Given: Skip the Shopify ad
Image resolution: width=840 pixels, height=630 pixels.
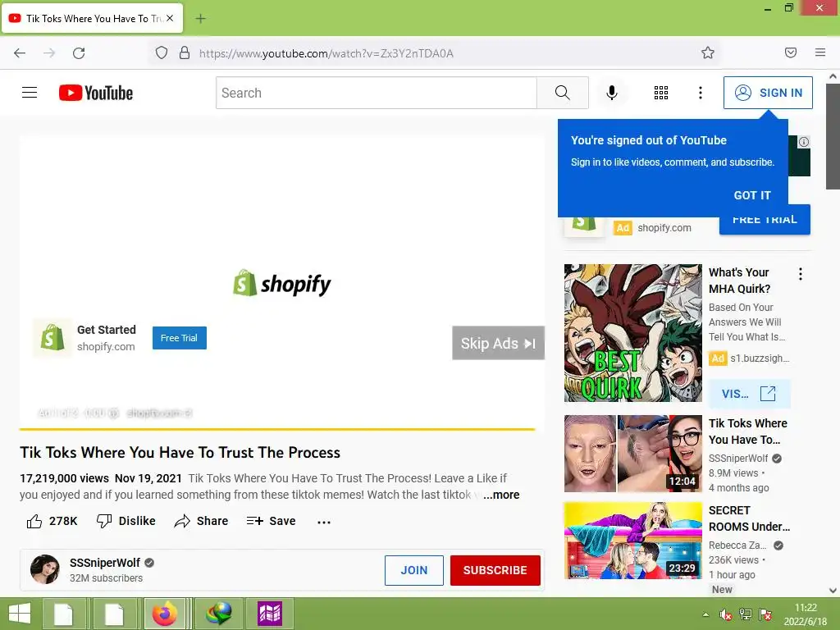Looking at the screenshot, I should [x=498, y=343].
